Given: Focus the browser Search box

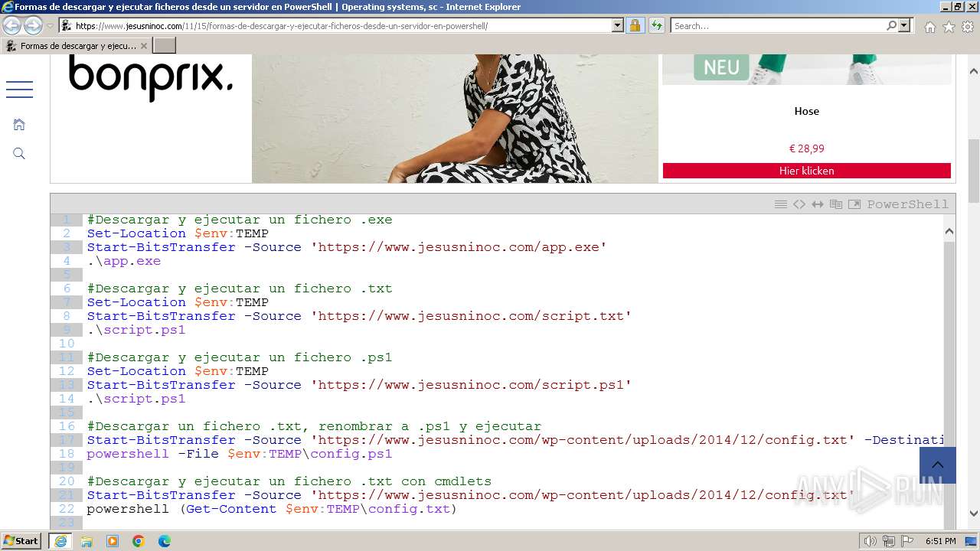Looking at the screenshot, I should pyautogui.click(x=779, y=25).
